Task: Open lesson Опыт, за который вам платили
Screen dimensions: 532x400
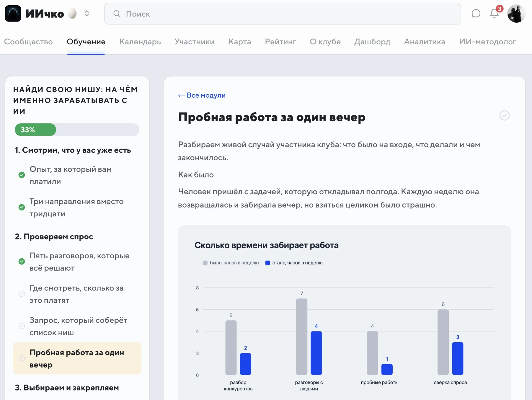Action: pos(70,175)
